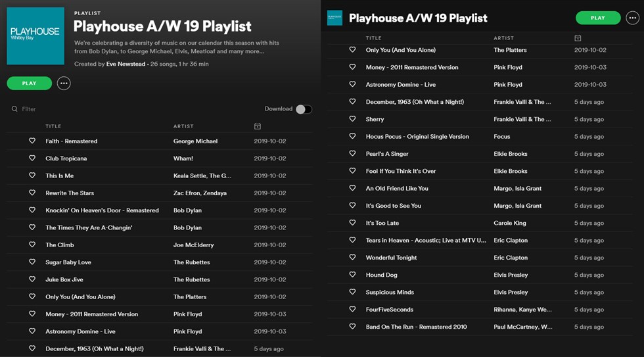Save This Is Me with heart icon
This screenshot has width=644, height=357.
[32, 175]
